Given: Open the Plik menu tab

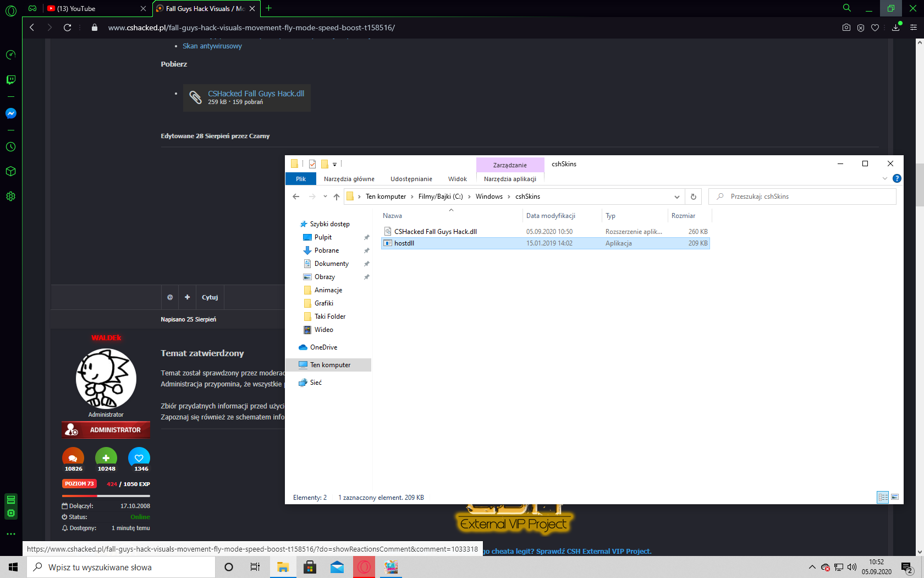Looking at the screenshot, I should (x=301, y=179).
